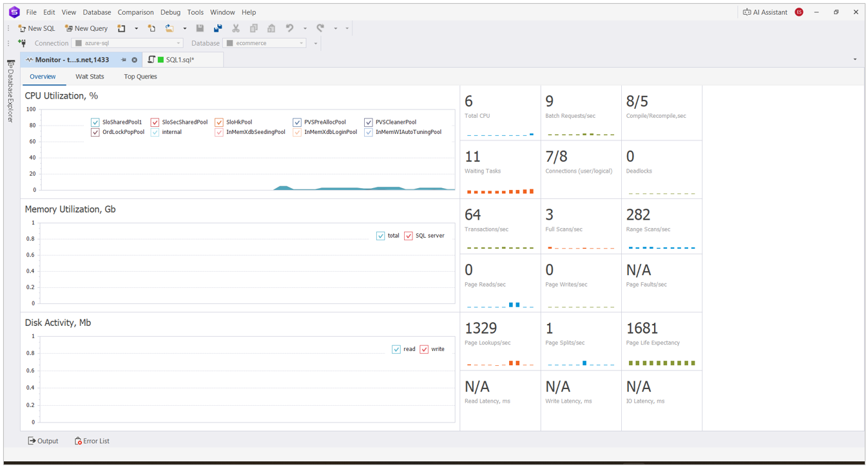Open main toolbar overflow options arrow

pos(347,28)
